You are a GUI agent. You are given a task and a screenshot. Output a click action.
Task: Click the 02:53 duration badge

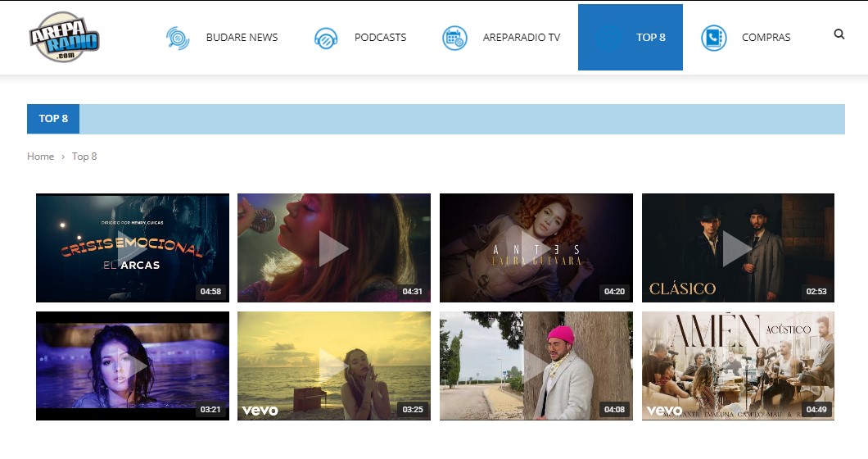coord(816,292)
